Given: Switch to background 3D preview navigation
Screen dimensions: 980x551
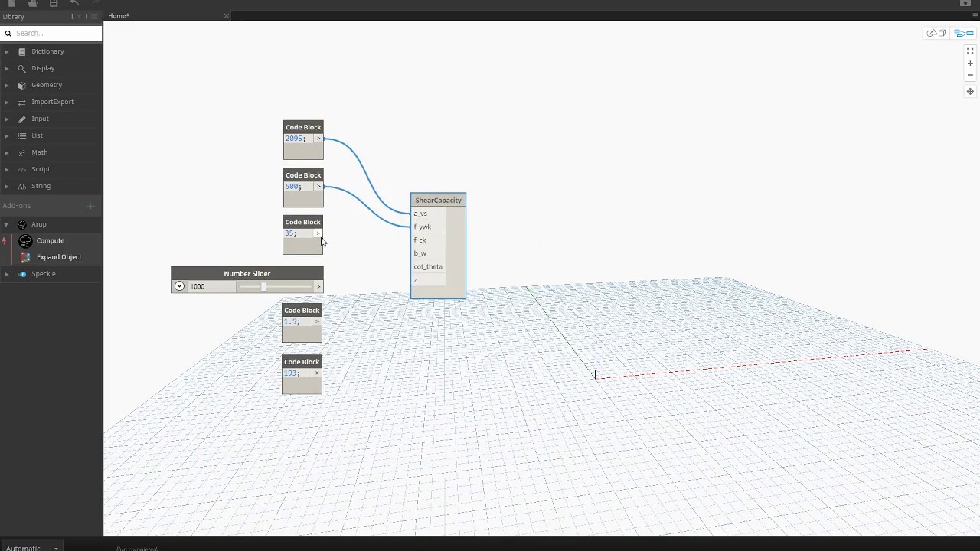Looking at the screenshot, I should click(x=936, y=33).
